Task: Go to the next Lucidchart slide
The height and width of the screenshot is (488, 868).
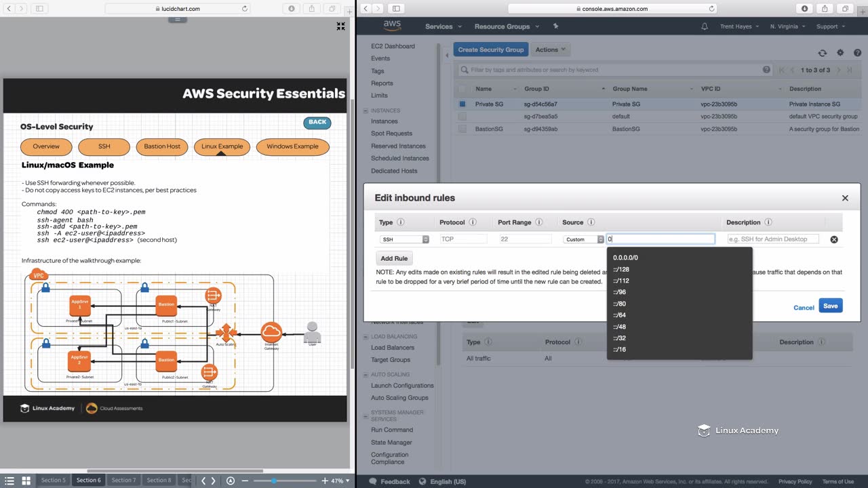Action: click(x=213, y=481)
